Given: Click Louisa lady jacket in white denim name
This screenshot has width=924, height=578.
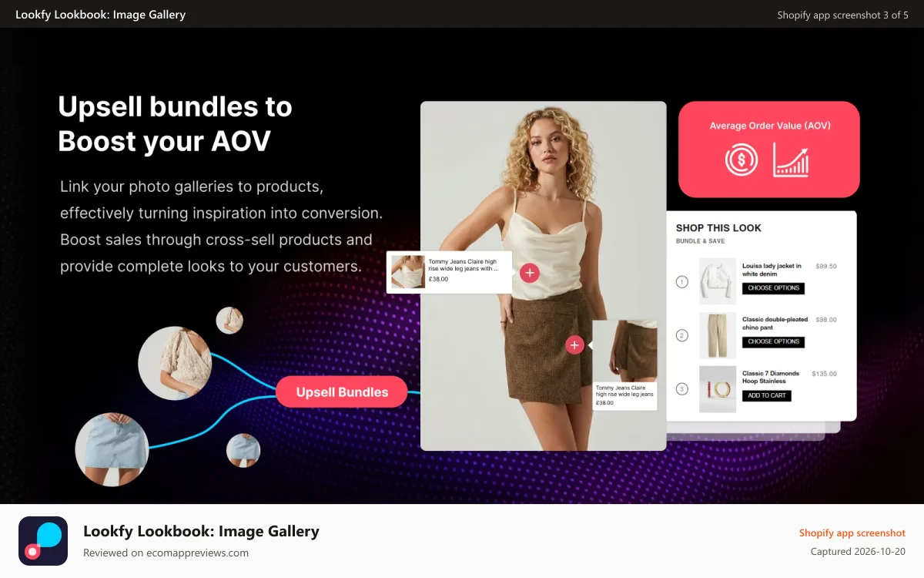Looking at the screenshot, I should (772, 270).
